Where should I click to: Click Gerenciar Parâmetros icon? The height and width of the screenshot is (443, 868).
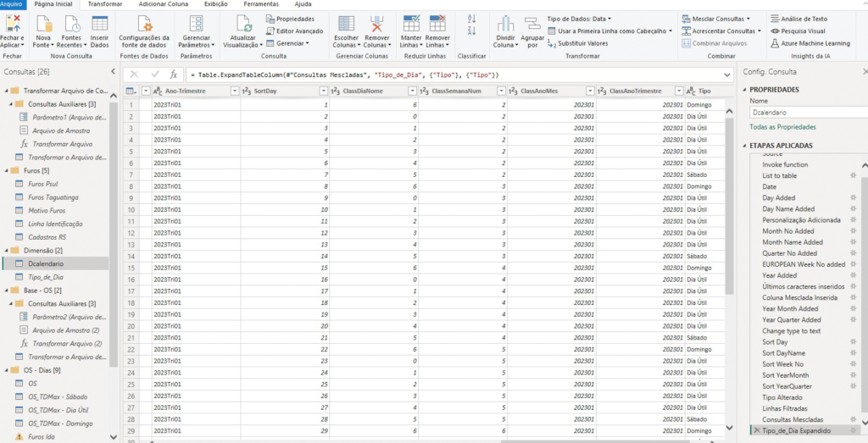(196, 25)
